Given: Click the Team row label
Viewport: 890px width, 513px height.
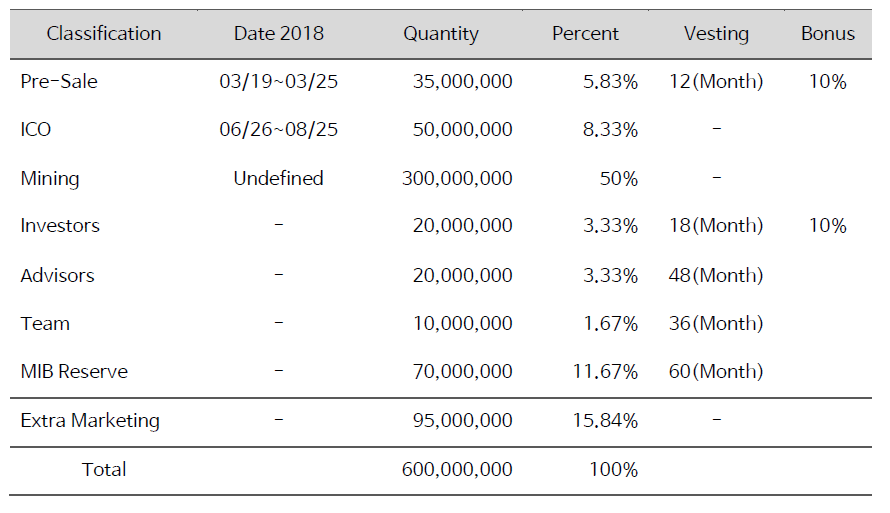Looking at the screenshot, I should pyautogui.click(x=45, y=324).
